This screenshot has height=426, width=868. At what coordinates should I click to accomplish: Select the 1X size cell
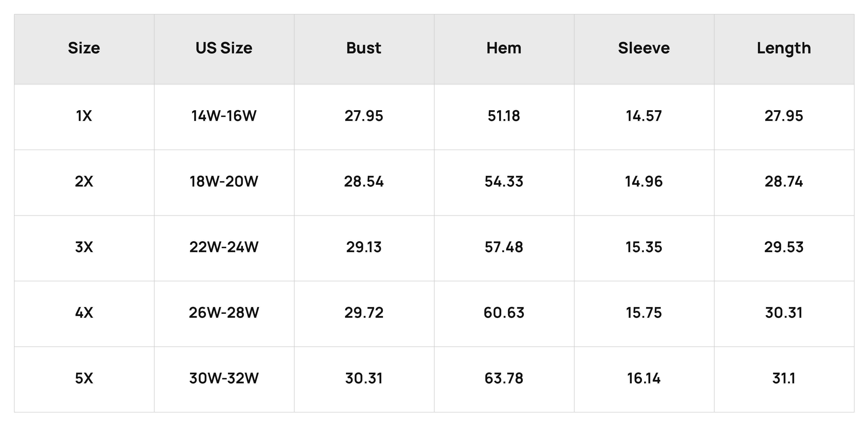(84, 116)
